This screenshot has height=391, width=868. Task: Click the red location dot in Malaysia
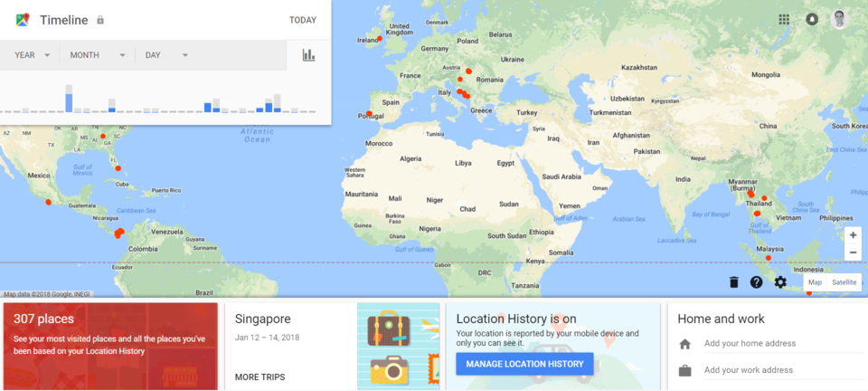(x=768, y=258)
